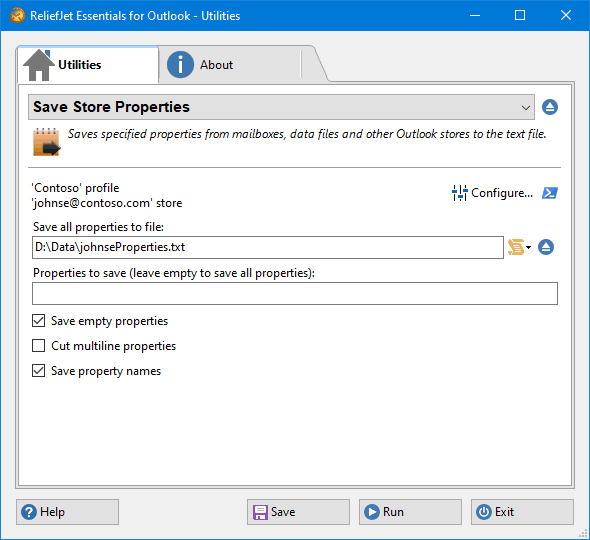Toggle Save property names checkbox
The width and height of the screenshot is (590, 540).
[38, 371]
